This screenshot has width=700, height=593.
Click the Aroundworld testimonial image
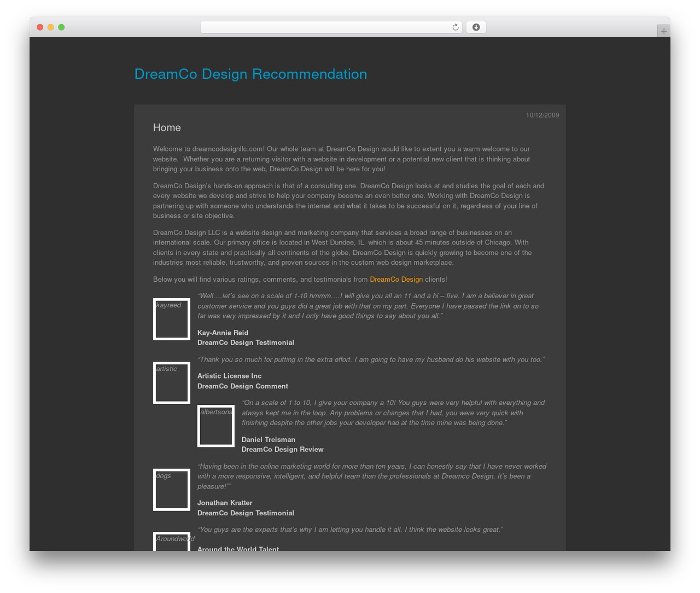click(172, 542)
